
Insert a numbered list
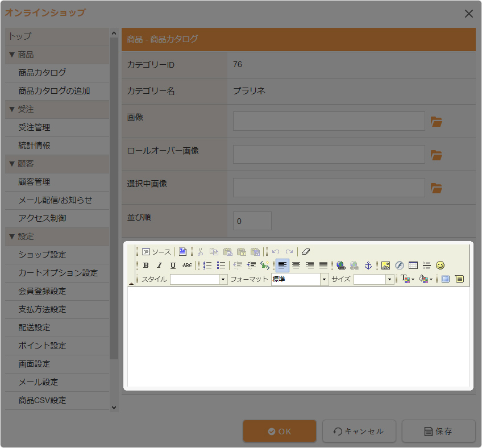207,266
